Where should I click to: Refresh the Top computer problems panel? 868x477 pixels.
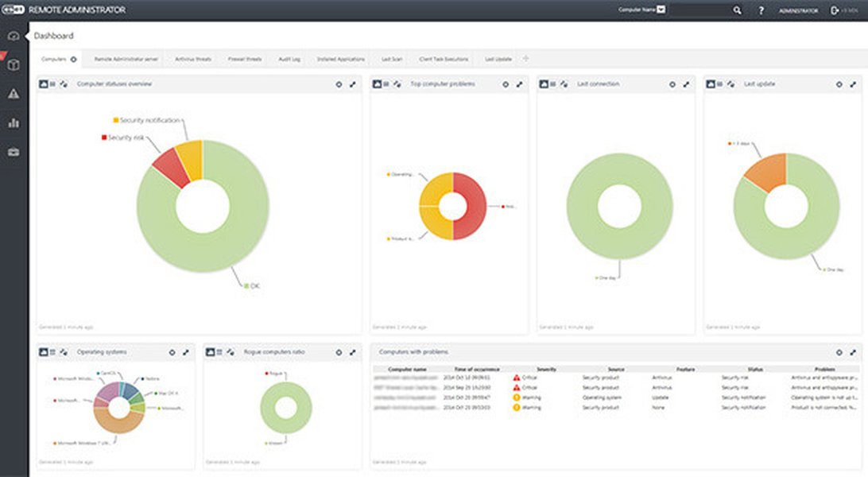(x=397, y=84)
